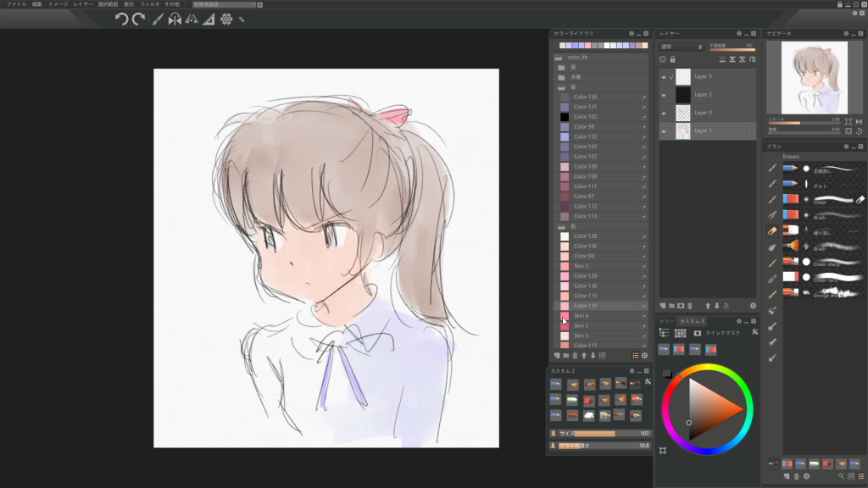Click the gear icon at layer panel bottom
868x488 pixels.
coord(752,306)
